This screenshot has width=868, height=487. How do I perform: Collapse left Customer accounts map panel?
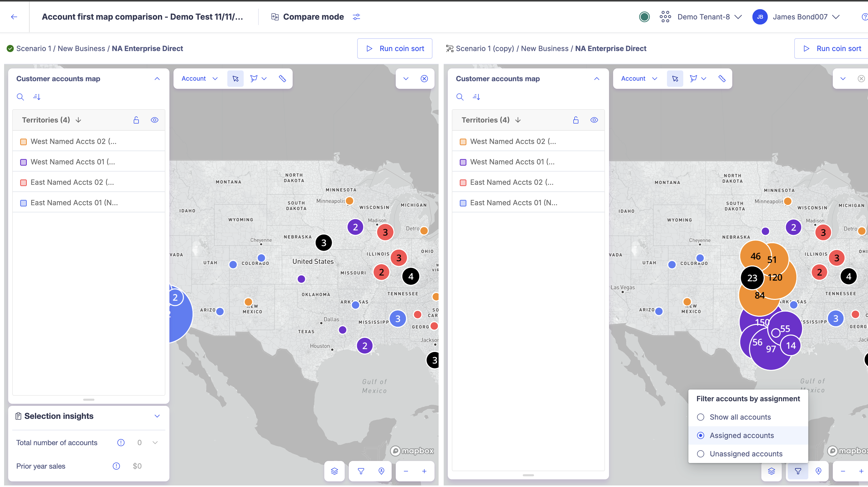click(x=157, y=79)
